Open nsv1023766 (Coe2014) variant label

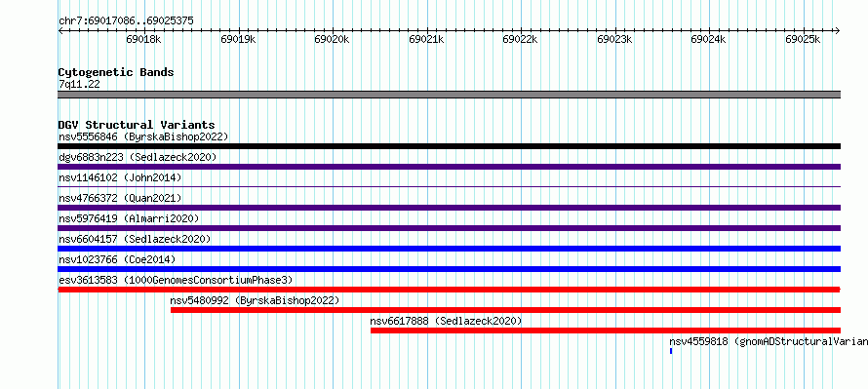[117, 259]
